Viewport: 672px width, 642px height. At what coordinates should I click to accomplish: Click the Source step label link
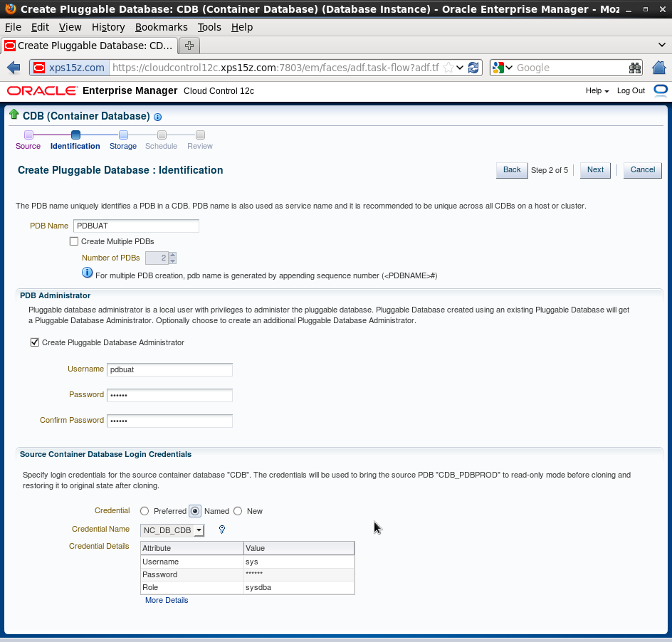tap(28, 146)
